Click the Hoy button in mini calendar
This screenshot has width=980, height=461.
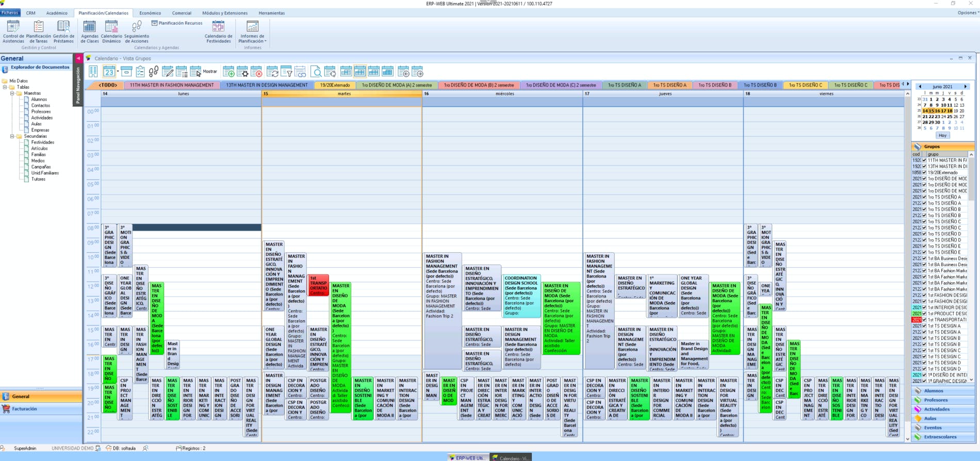(942, 135)
